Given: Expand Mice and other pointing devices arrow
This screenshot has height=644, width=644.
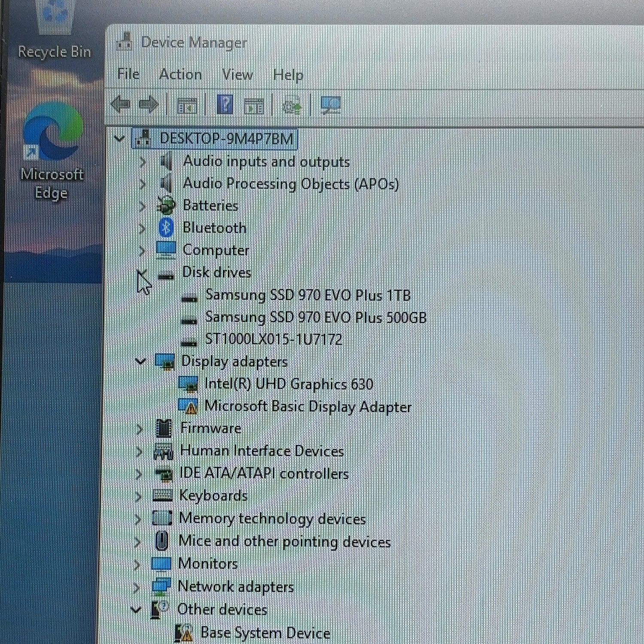Looking at the screenshot, I should coord(137,542).
